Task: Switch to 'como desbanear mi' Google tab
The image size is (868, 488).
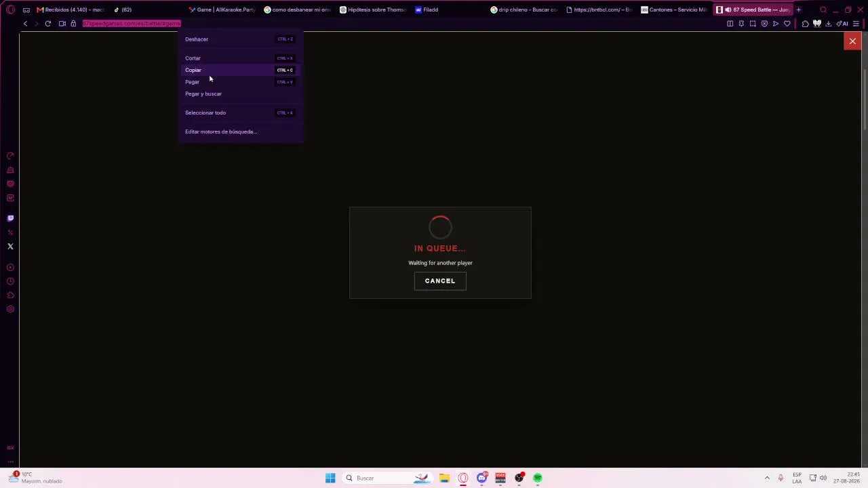Action: 297,9
